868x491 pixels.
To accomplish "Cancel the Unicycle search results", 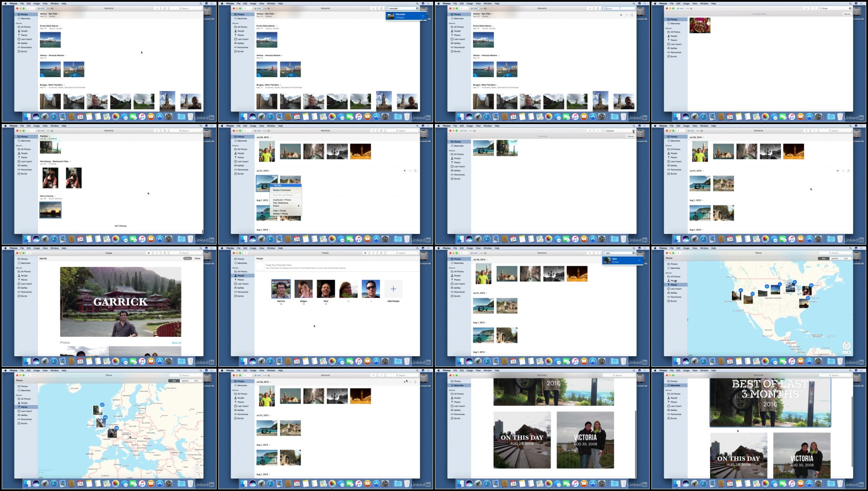I will [630, 136].
